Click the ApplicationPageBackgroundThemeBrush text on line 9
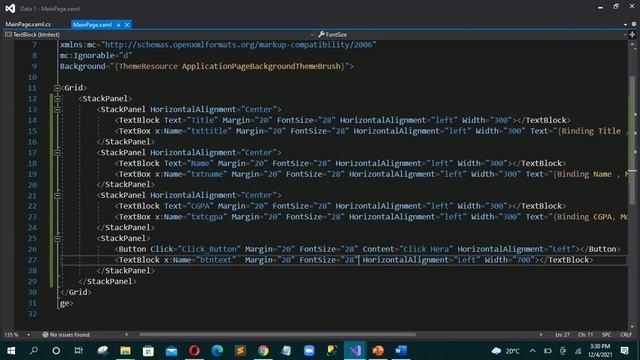Screen dimensions: 640x360 click(261, 66)
